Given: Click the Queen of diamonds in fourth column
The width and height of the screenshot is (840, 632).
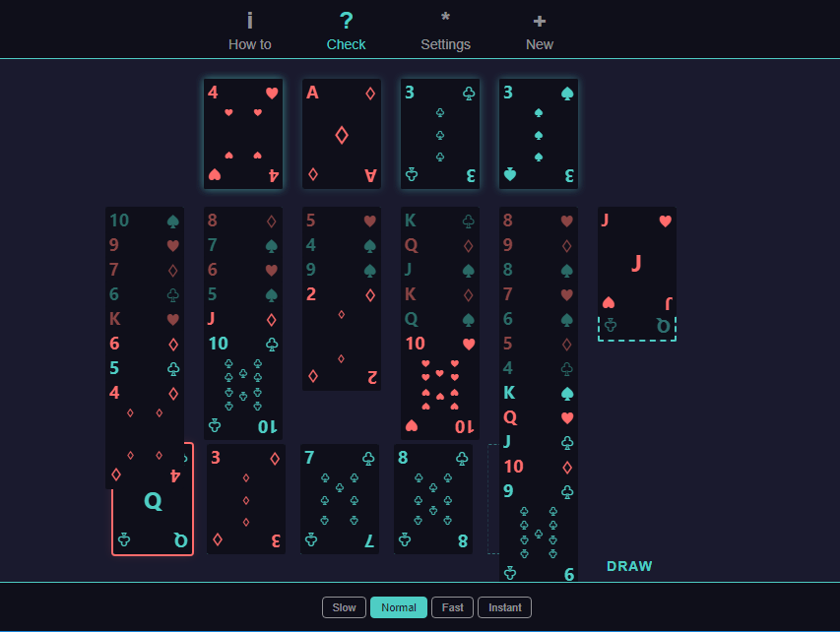Looking at the screenshot, I should (440, 245).
